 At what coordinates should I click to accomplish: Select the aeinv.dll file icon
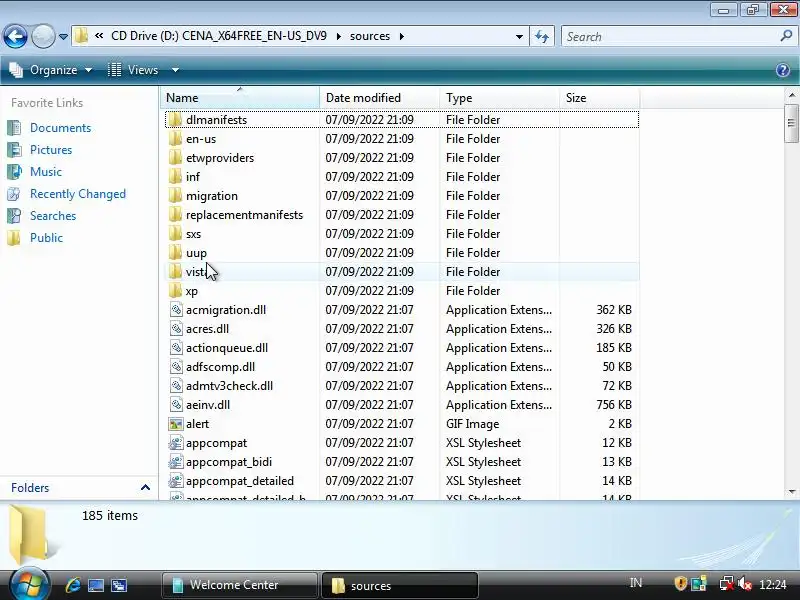tap(176, 405)
